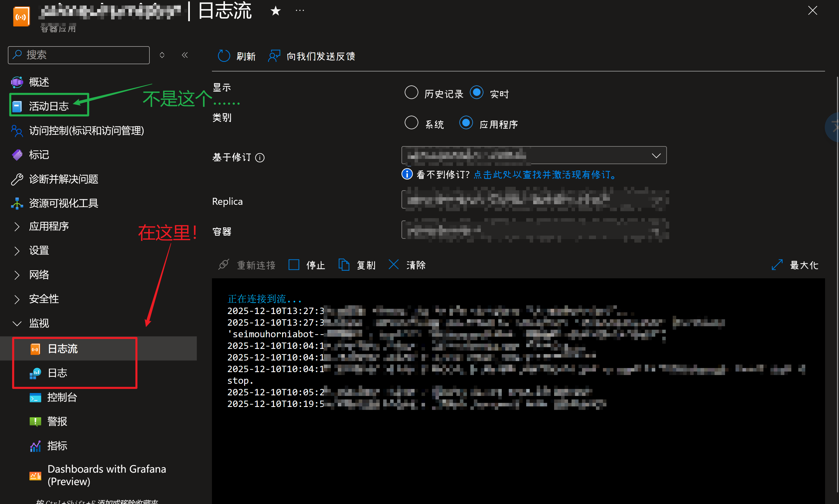The width and height of the screenshot is (839, 504).
Task: Open the ... more options menu at top
Action: pos(300,10)
